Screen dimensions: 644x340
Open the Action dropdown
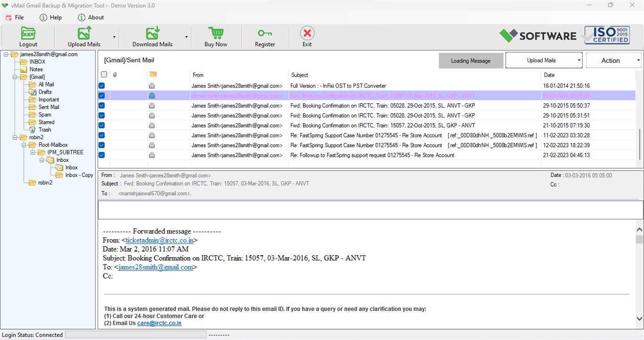click(x=614, y=60)
